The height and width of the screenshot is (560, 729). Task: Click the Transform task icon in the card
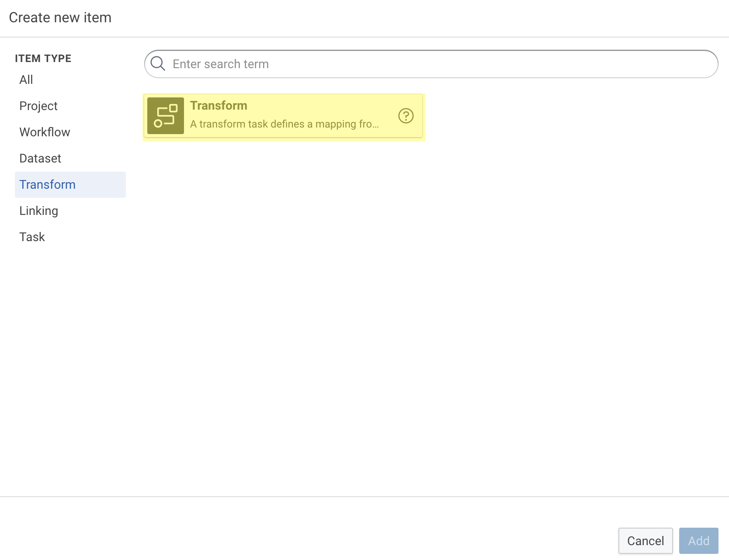(165, 116)
